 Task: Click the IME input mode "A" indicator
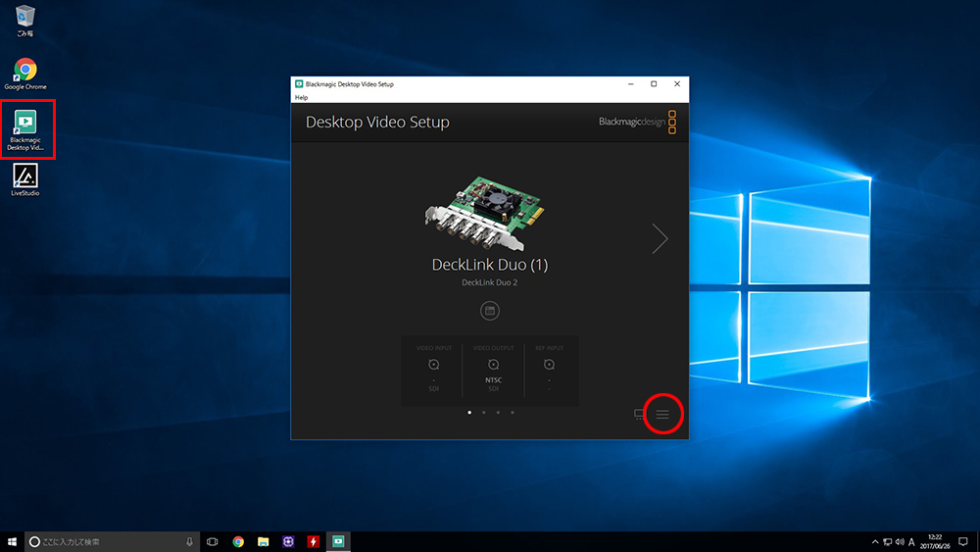[x=911, y=542]
